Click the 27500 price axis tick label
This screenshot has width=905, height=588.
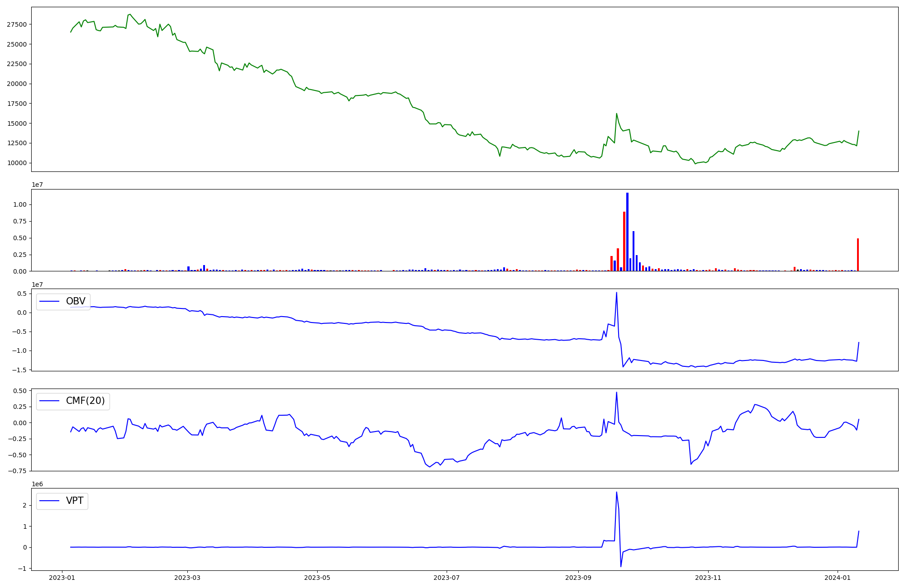[16, 24]
